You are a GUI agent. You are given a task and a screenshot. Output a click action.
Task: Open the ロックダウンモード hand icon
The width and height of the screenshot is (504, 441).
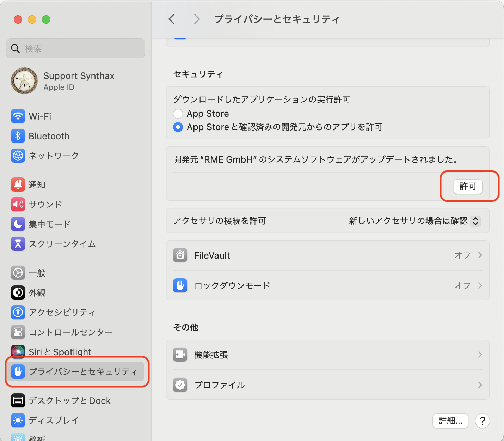pos(180,285)
